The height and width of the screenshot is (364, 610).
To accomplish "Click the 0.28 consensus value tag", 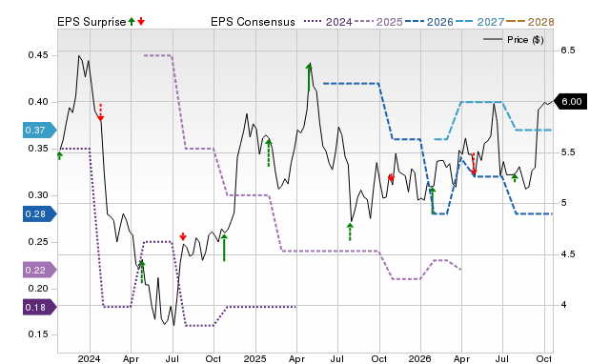I will [40, 213].
